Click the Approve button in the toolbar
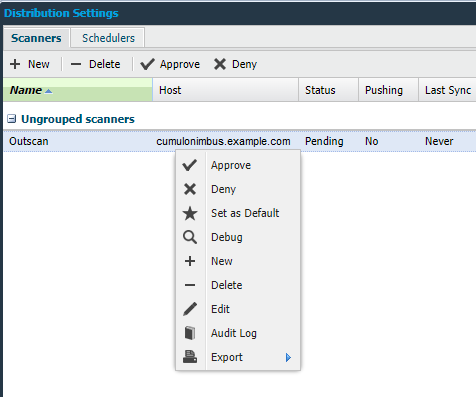 coord(170,64)
